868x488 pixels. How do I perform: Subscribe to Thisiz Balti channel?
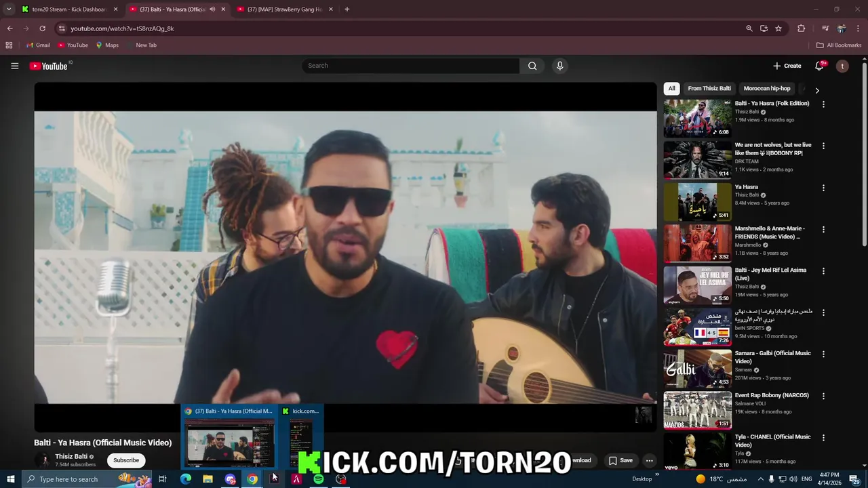point(126,460)
